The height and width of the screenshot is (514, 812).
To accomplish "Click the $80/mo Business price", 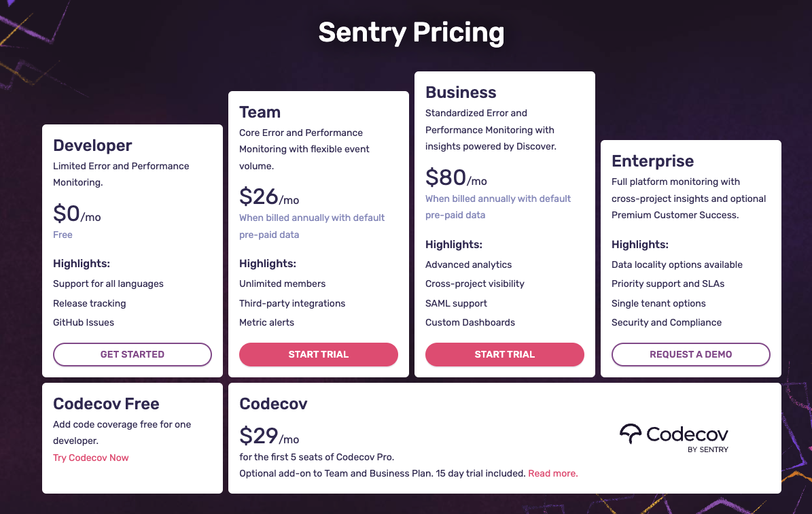I will [456, 178].
